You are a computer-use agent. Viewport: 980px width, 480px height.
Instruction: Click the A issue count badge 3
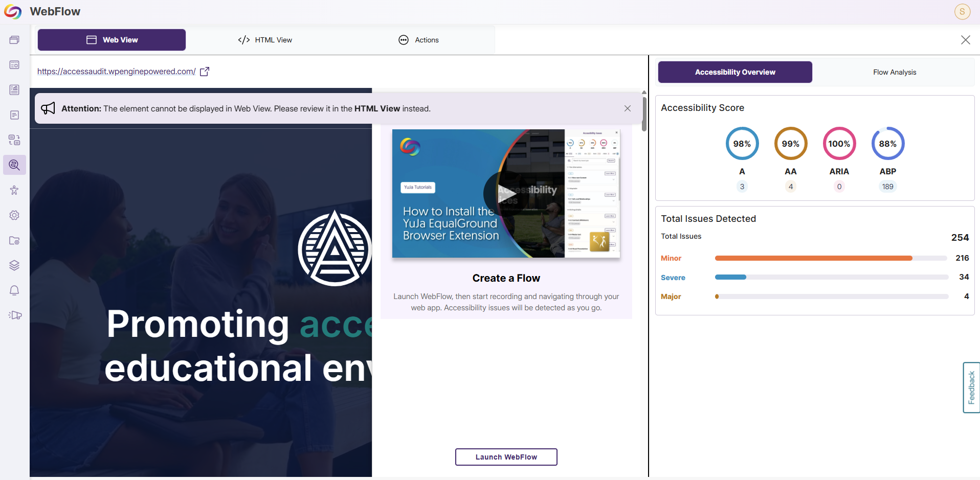742,187
